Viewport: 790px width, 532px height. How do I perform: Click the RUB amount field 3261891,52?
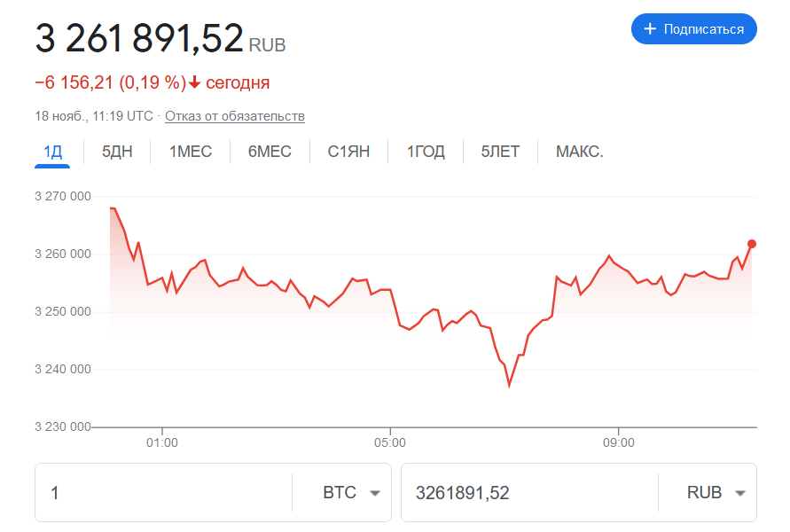[529, 493]
